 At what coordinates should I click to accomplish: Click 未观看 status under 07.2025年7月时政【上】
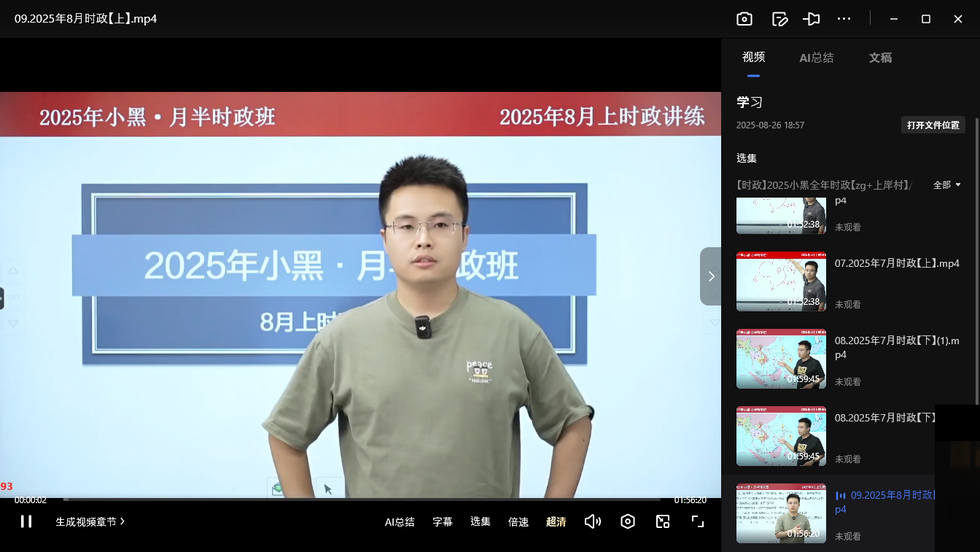[x=848, y=305]
